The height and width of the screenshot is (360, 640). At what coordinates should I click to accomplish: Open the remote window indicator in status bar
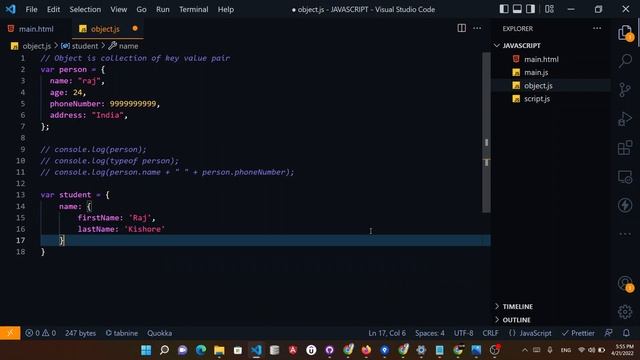(x=10, y=333)
